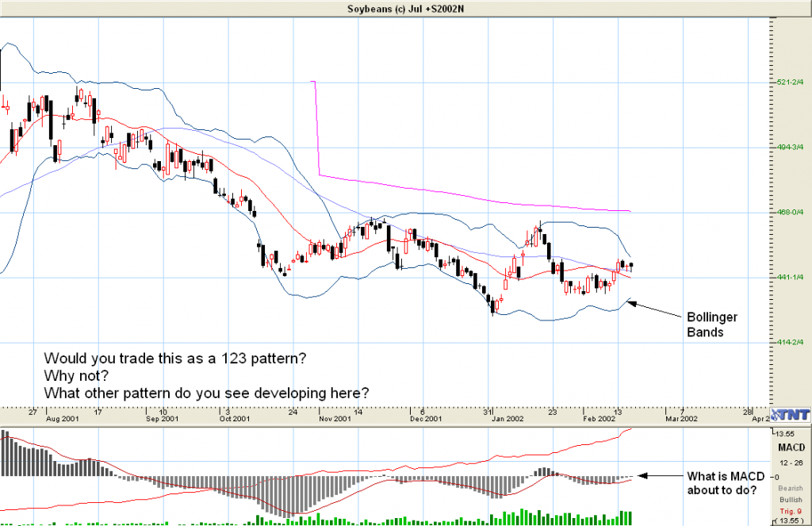Select the Jan 2002 date axis label
Screen dimensions: 812x526
(507, 417)
